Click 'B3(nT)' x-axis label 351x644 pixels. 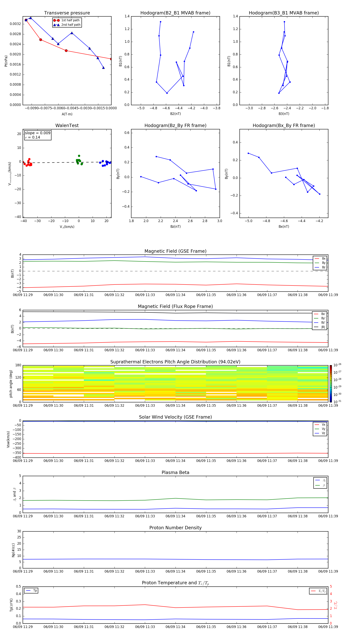click(x=284, y=114)
